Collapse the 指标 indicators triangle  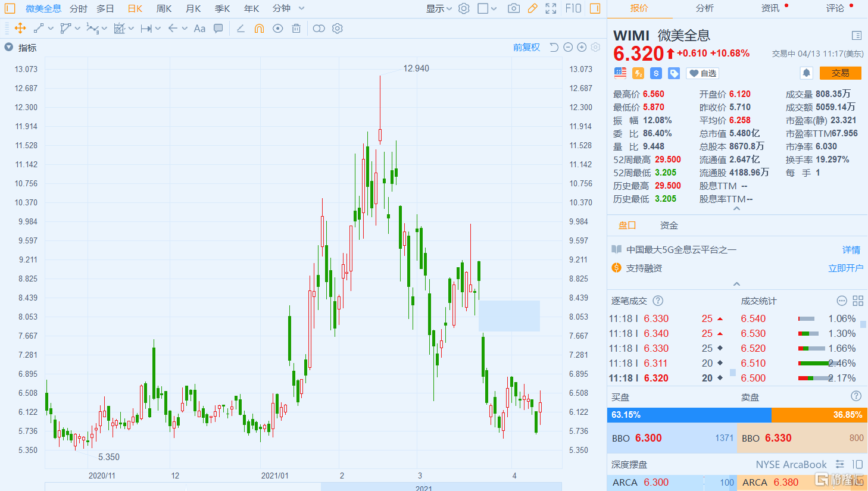click(x=9, y=48)
